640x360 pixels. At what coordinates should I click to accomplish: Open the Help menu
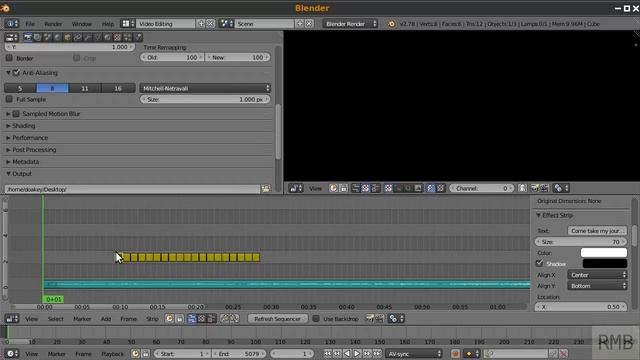[x=108, y=24]
